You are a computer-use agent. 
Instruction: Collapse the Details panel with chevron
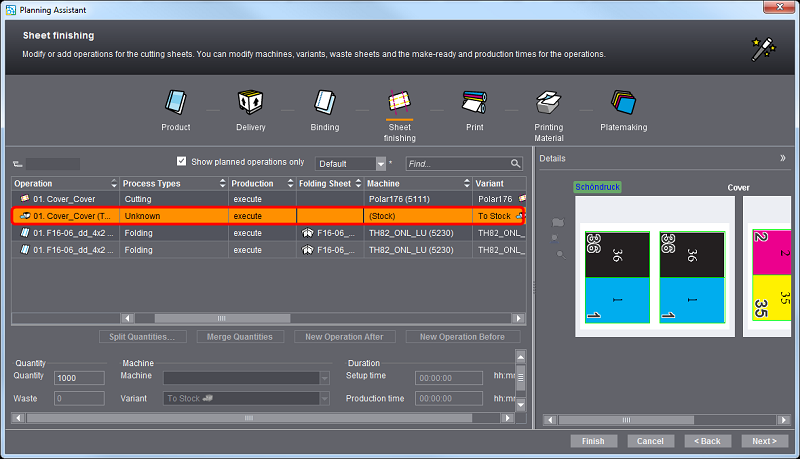pyautogui.click(x=782, y=158)
